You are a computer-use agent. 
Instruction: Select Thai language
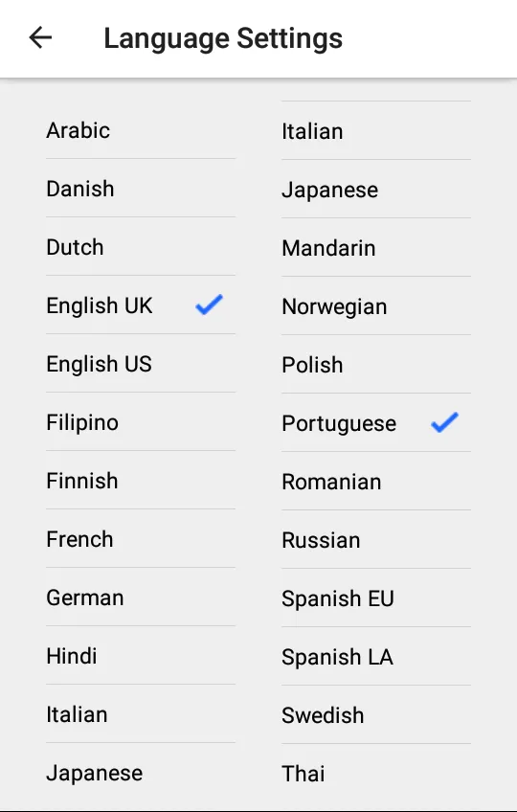click(376, 774)
